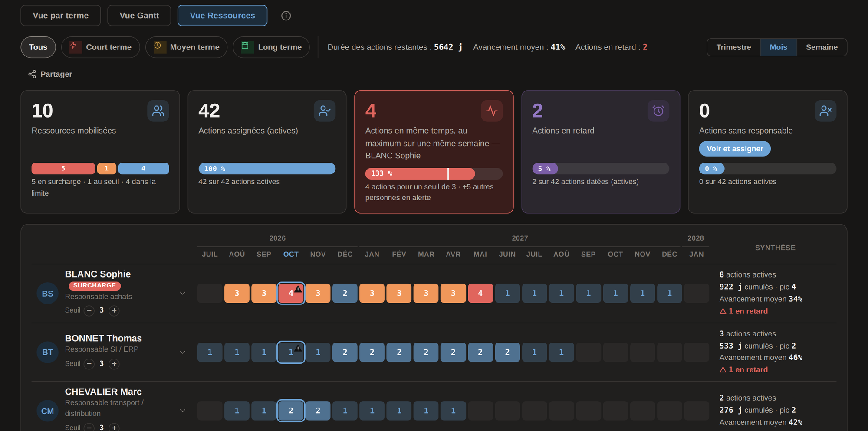Click 'Avancement moyen : 41%' stat
868x431 pixels.
point(519,47)
